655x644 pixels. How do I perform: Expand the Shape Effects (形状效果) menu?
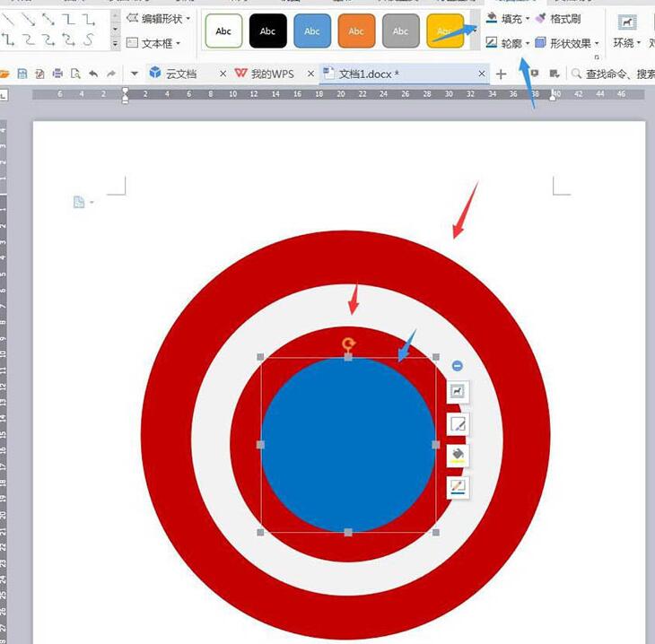coord(568,43)
